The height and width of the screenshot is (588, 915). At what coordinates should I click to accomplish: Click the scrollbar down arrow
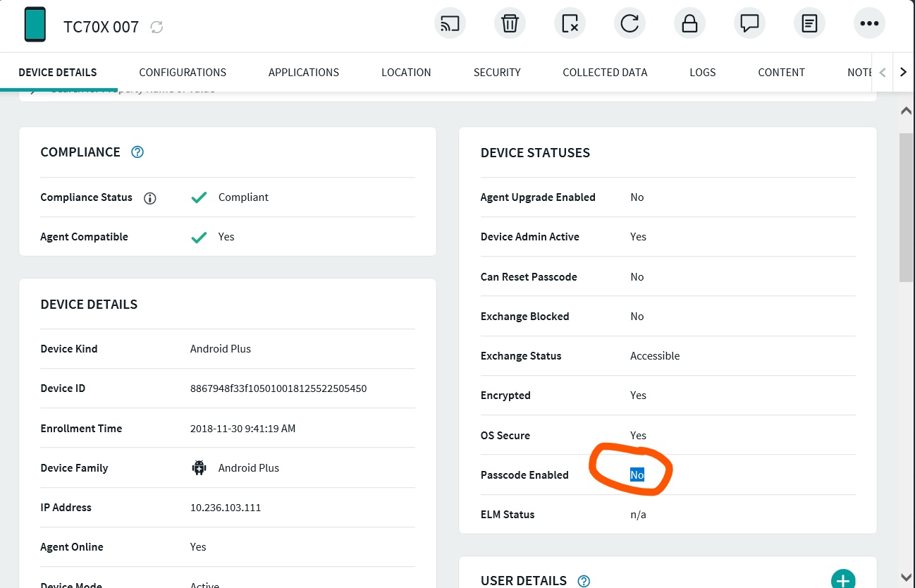[x=906, y=577]
